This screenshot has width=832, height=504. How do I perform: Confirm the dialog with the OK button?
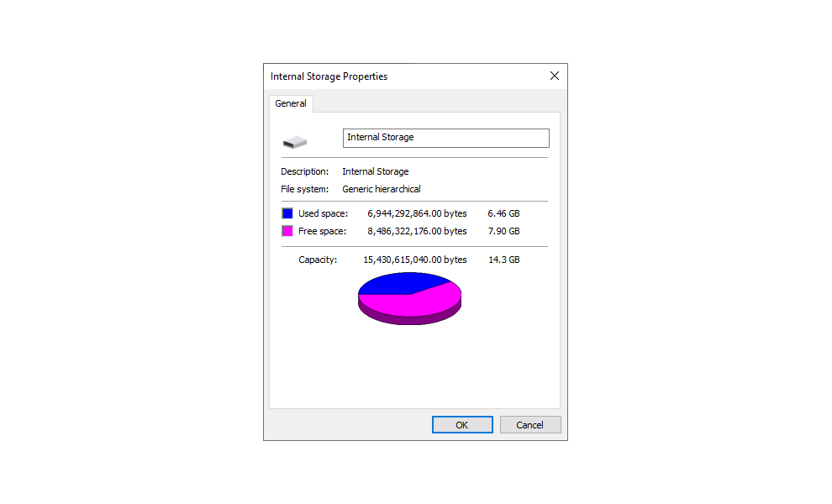coord(462,424)
